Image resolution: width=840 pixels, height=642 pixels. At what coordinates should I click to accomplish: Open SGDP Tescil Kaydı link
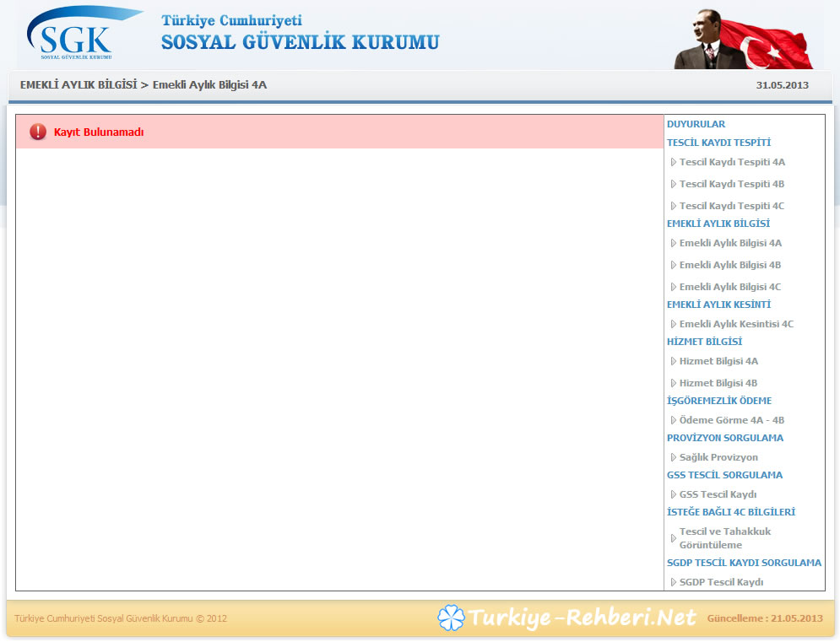click(x=721, y=581)
